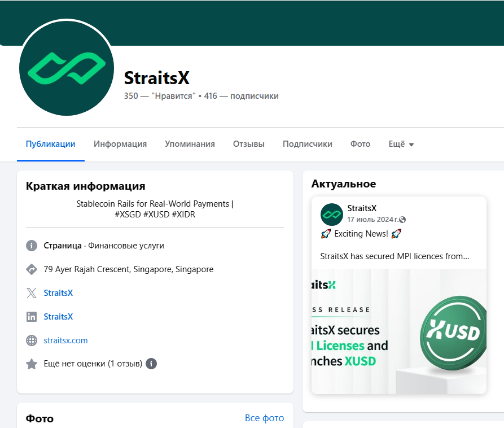Screen dimensions: 504x428
Task: Click the X (Twitter) logo icon
Action: click(32, 293)
